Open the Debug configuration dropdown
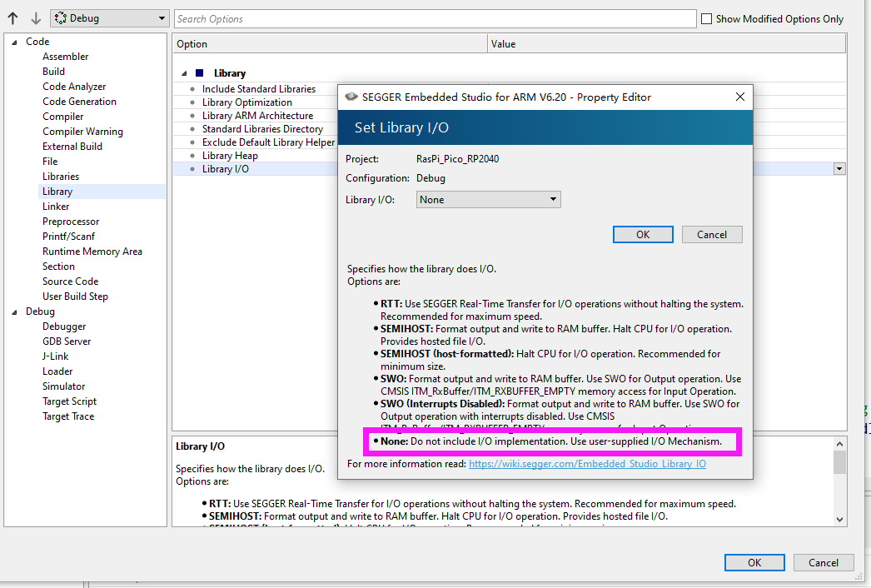The image size is (871, 588). pyautogui.click(x=109, y=18)
